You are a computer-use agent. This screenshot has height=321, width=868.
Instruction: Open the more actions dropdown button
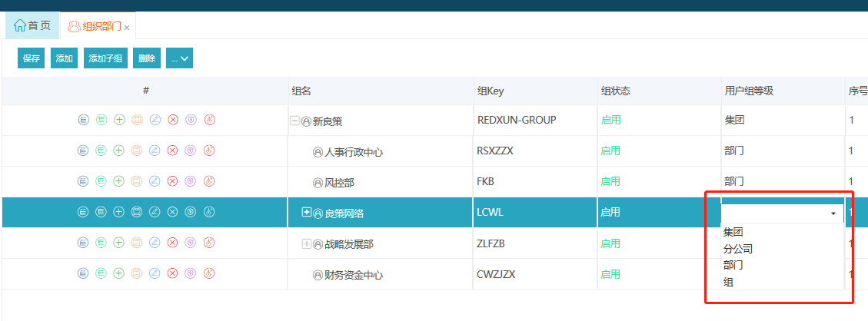179,58
